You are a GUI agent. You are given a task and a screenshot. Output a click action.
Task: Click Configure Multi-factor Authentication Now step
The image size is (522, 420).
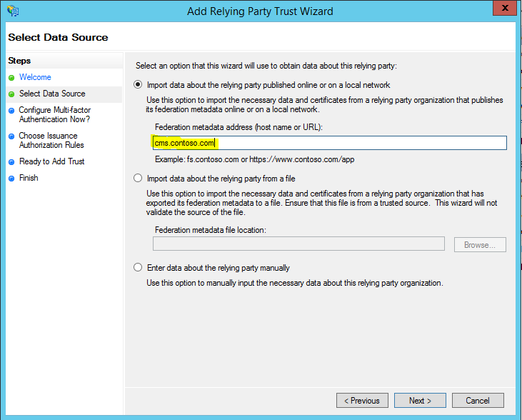[54, 114]
